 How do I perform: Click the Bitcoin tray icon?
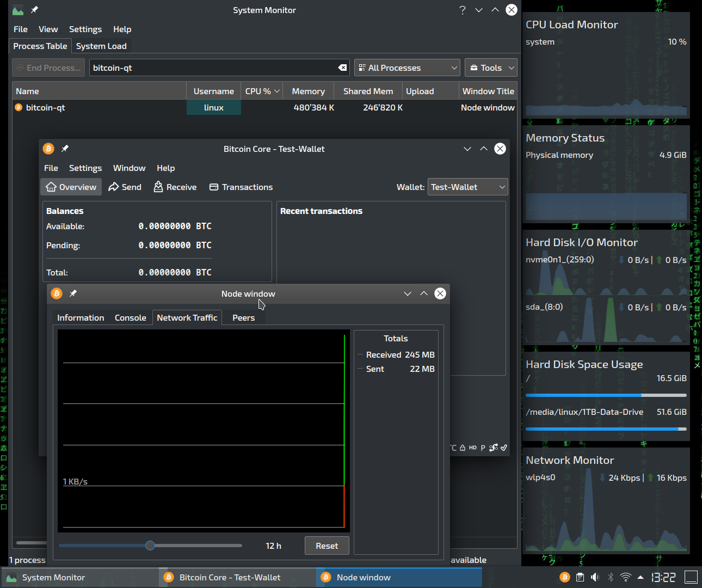coord(565,577)
